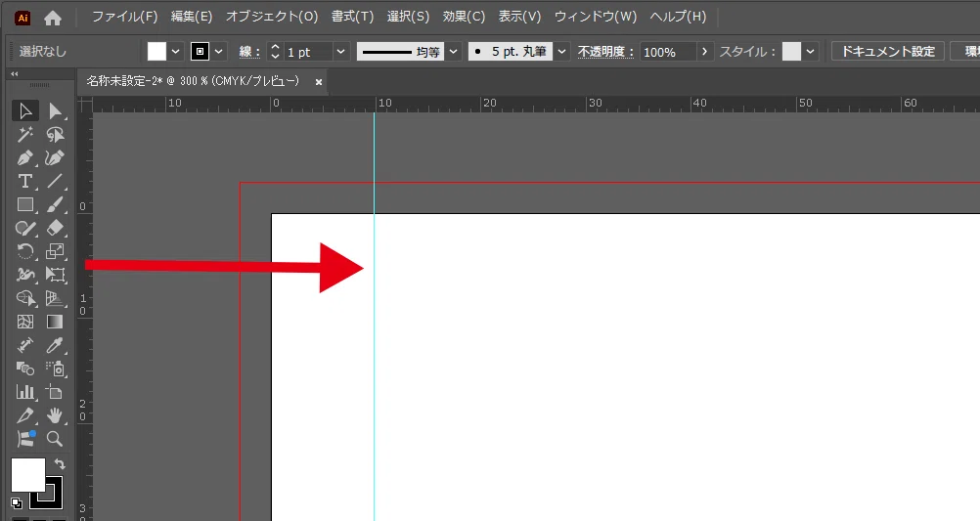The width and height of the screenshot is (980, 521).
Task: Select the Gradient tool
Action: (55, 322)
